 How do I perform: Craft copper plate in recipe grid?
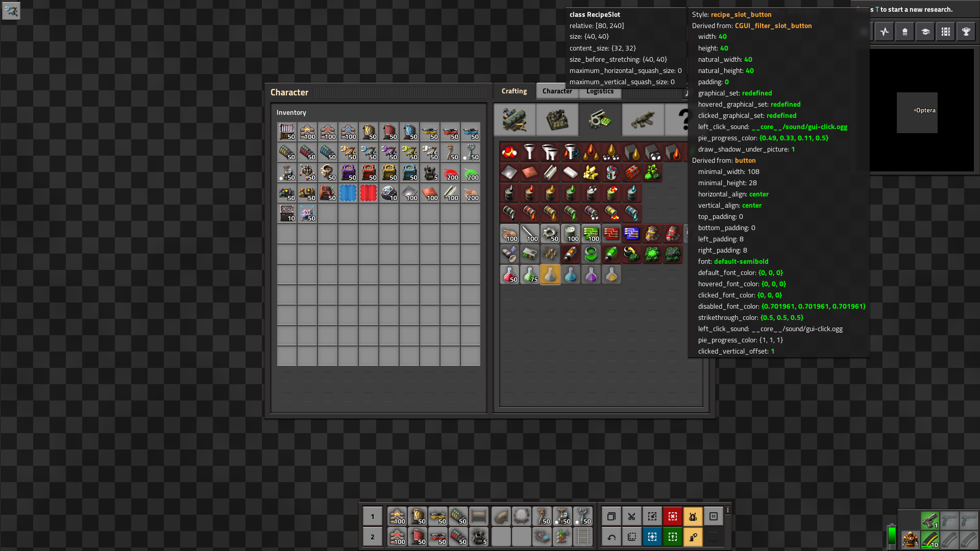point(530,172)
